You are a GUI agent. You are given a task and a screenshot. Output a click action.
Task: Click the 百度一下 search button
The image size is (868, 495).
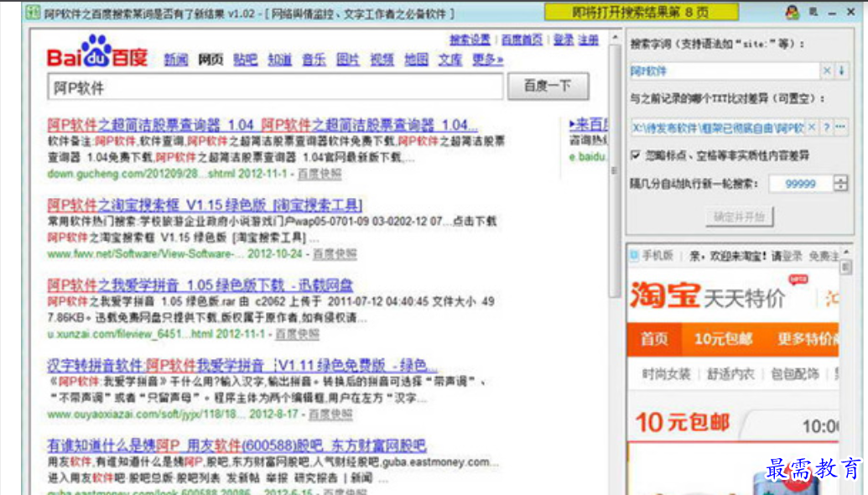(548, 86)
